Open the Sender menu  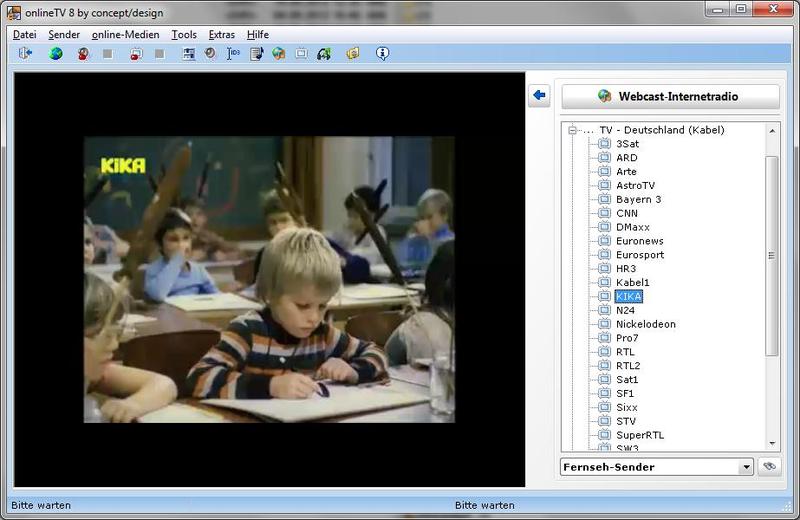click(x=64, y=35)
